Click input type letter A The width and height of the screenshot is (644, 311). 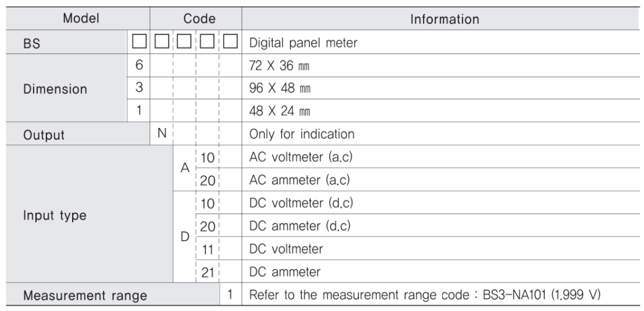(185, 168)
